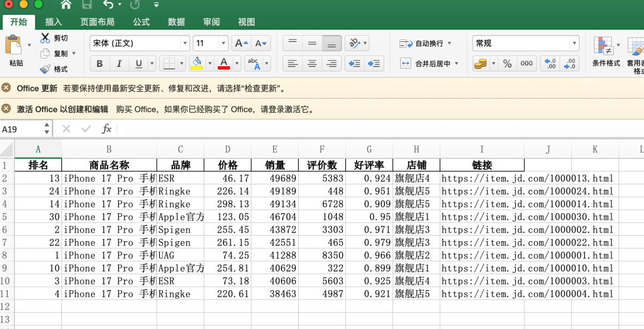Decrease font size with the A▼ button
This screenshot has width=644, height=329.
point(261,43)
